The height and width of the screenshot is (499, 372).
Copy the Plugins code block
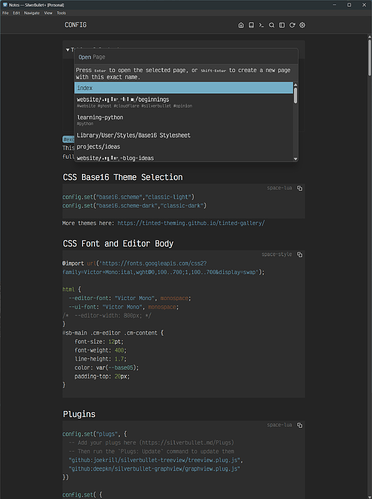(x=300, y=425)
